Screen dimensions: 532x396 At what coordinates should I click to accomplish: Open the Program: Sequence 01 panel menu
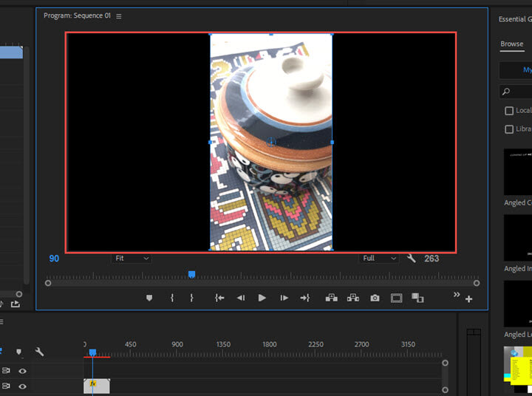point(118,16)
